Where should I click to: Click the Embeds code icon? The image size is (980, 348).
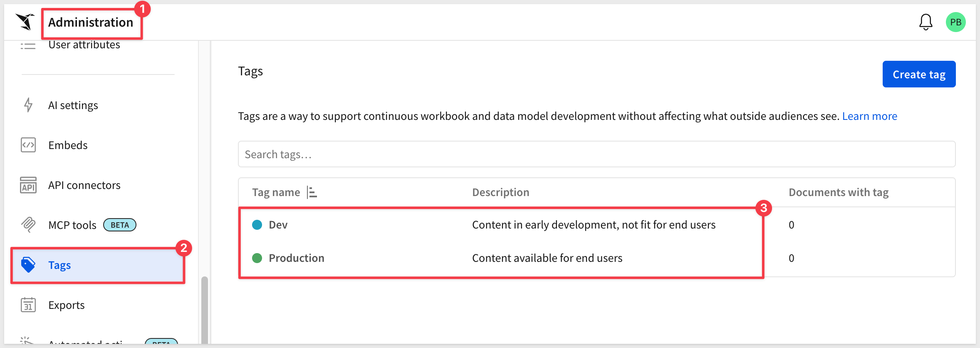[x=28, y=145]
